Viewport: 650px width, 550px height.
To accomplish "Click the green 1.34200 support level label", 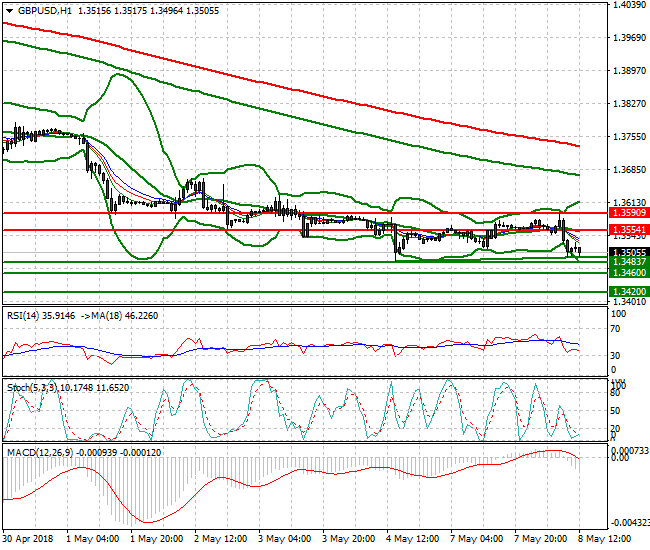I will click(x=629, y=291).
